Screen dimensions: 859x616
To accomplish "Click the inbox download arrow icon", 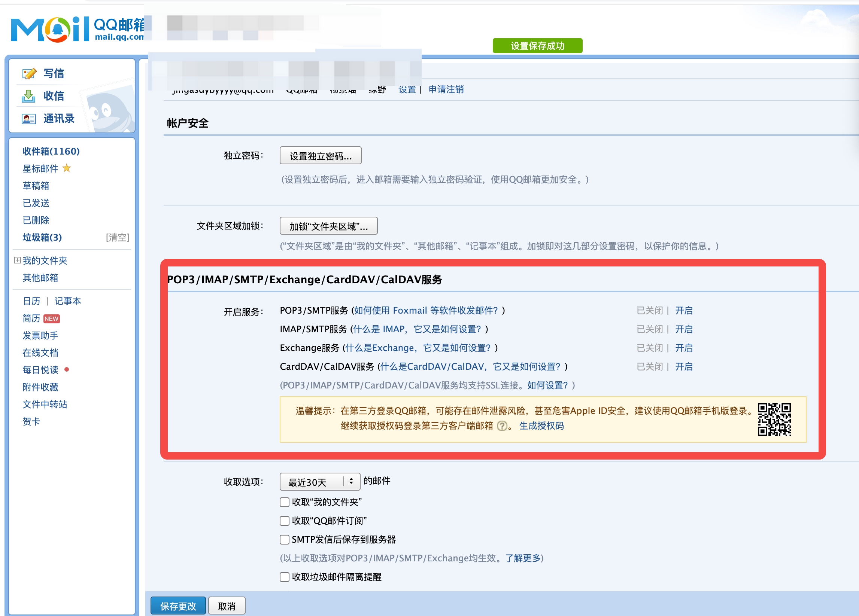I will [28, 96].
